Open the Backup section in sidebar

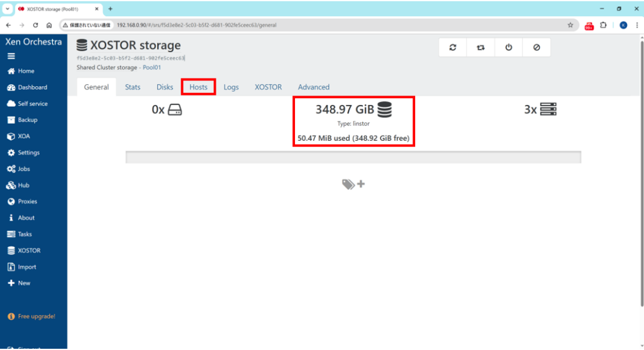(x=27, y=120)
